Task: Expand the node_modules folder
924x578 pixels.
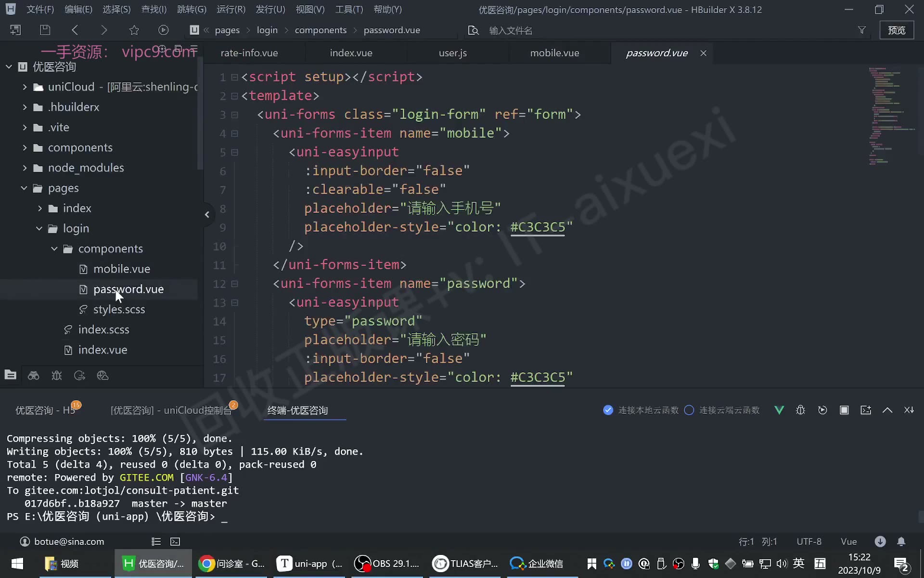Action: [x=25, y=168]
